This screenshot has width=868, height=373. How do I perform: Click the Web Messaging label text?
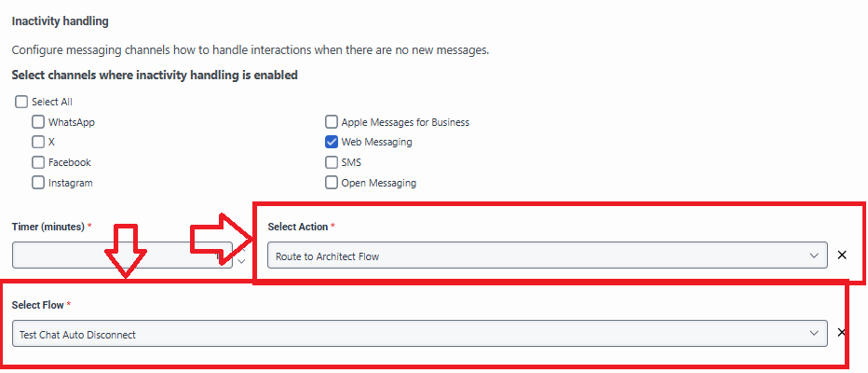coord(376,143)
